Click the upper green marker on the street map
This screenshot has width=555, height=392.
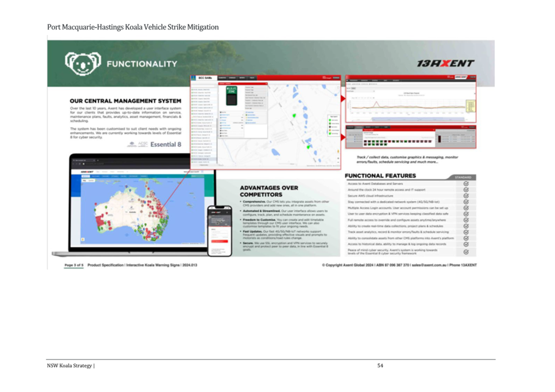click(294, 116)
